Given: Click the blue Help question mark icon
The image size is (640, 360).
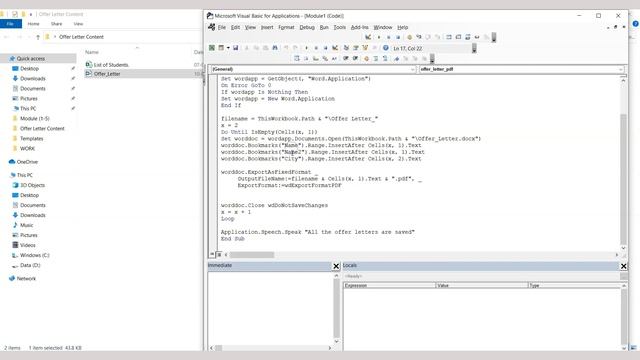Looking at the screenshot, I should point(385,48).
